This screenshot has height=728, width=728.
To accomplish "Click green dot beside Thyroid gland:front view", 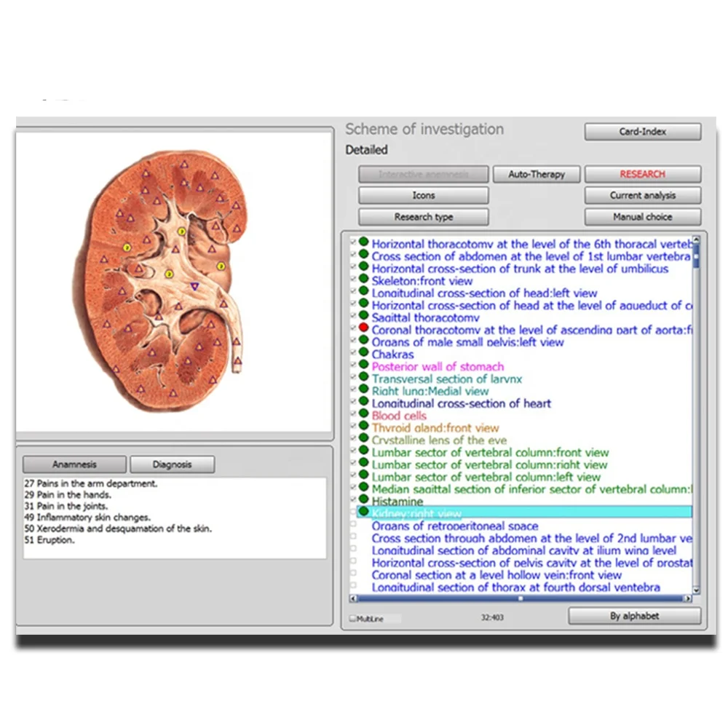I will pos(363,426).
